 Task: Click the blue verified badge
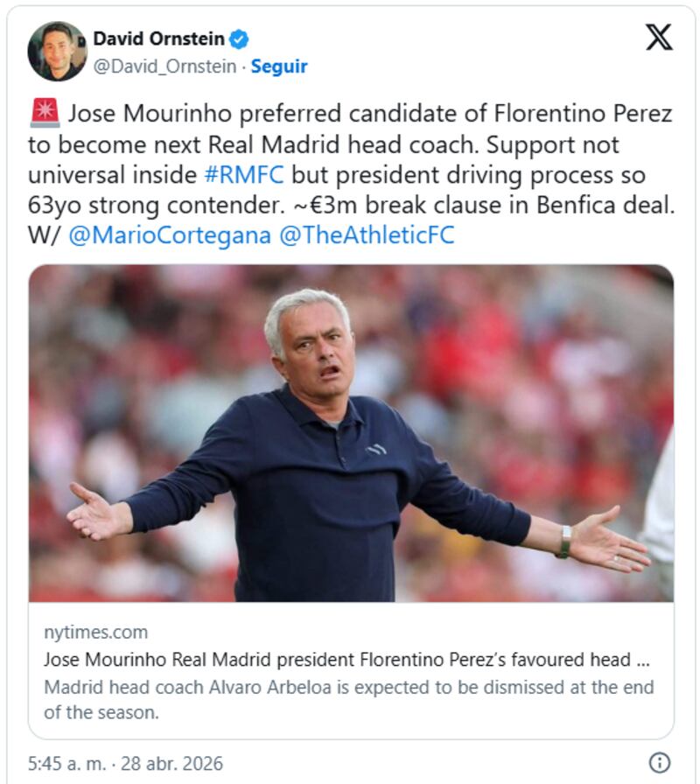coord(239,38)
